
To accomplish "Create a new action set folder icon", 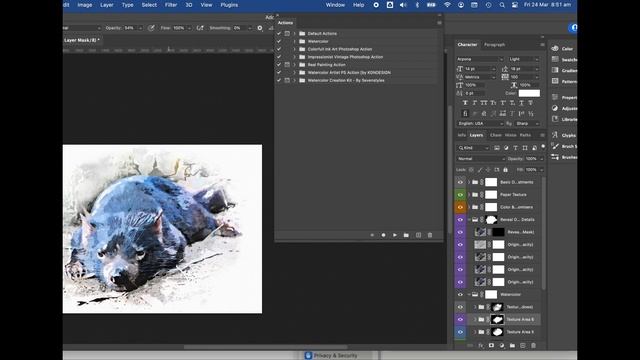I will tap(406, 235).
